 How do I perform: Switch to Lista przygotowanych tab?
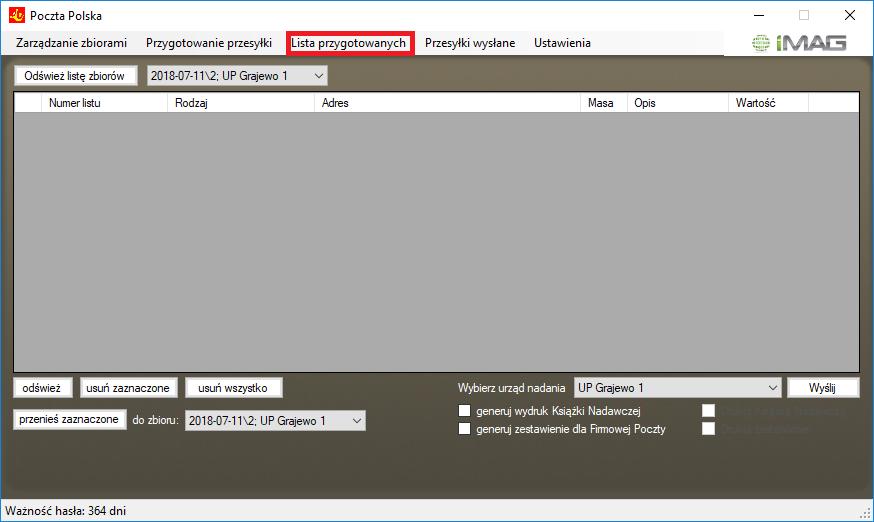[349, 43]
